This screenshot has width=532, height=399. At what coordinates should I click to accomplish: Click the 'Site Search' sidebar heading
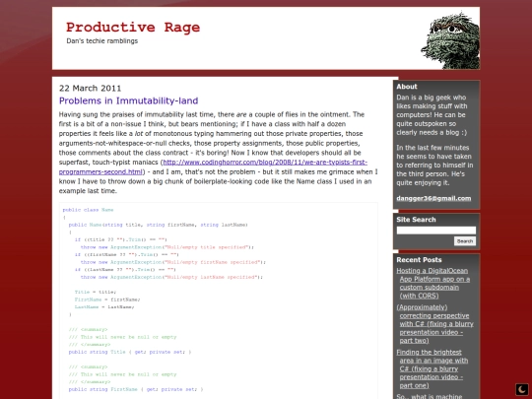tap(416, 220)
